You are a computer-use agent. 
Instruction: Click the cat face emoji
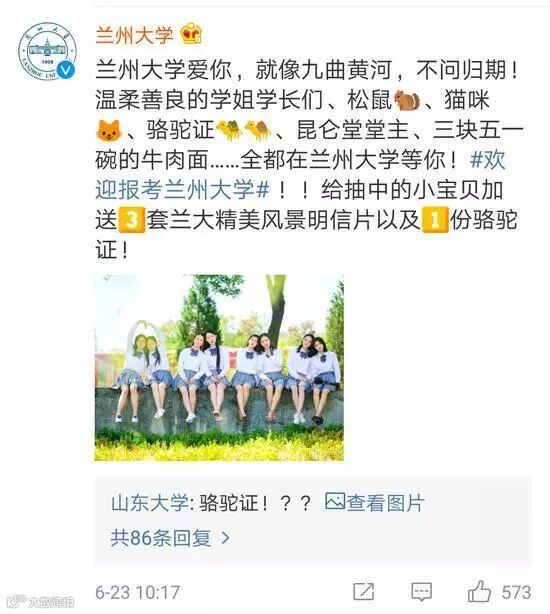[108, 131]
